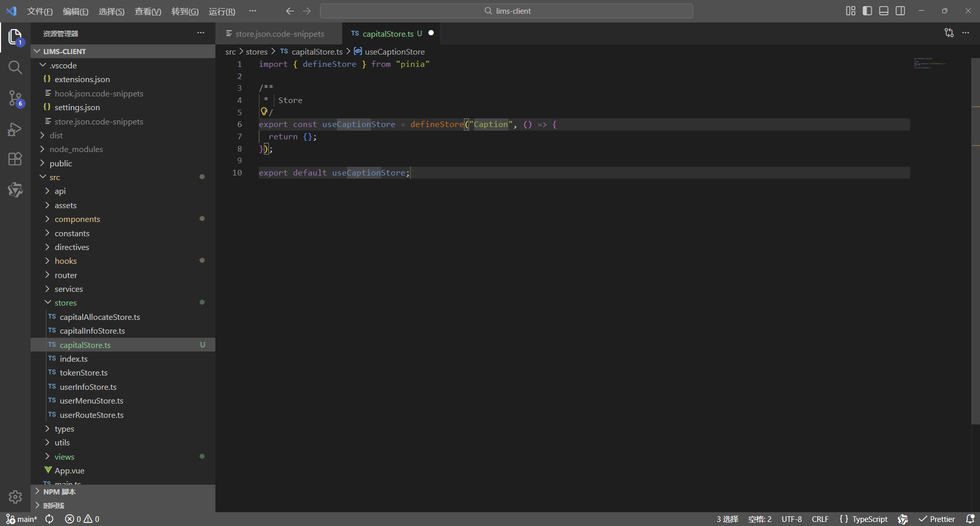Click the code minimap preview

930,64
